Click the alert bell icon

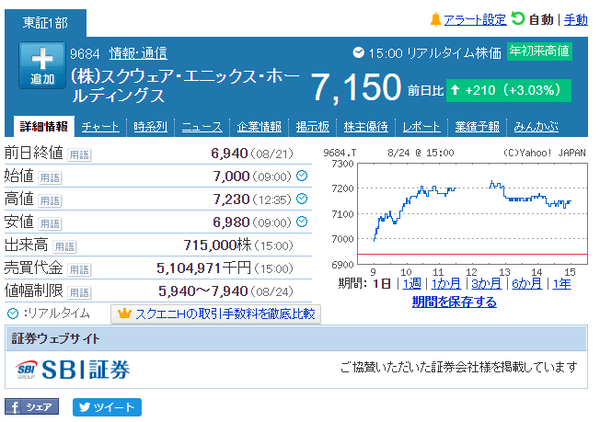(435, 20)
